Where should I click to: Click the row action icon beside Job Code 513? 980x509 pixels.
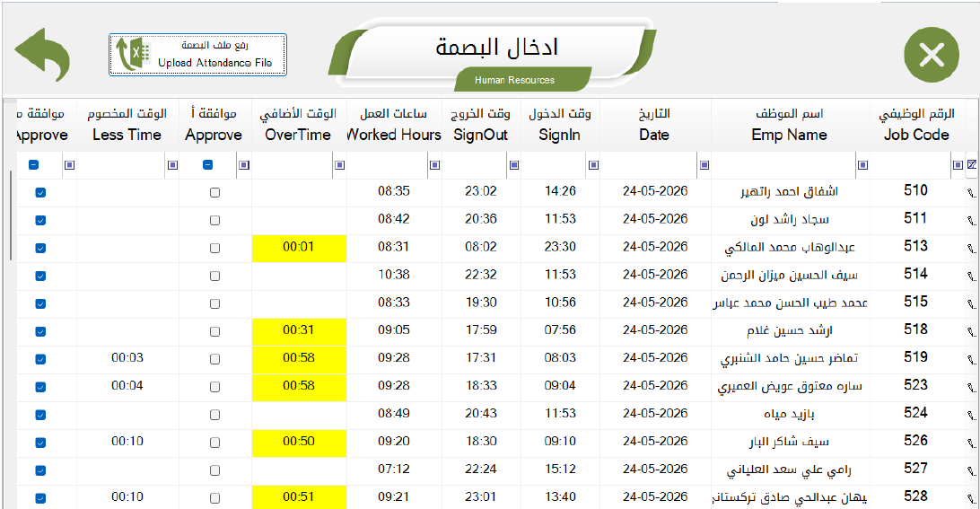[x=971, y=249]
